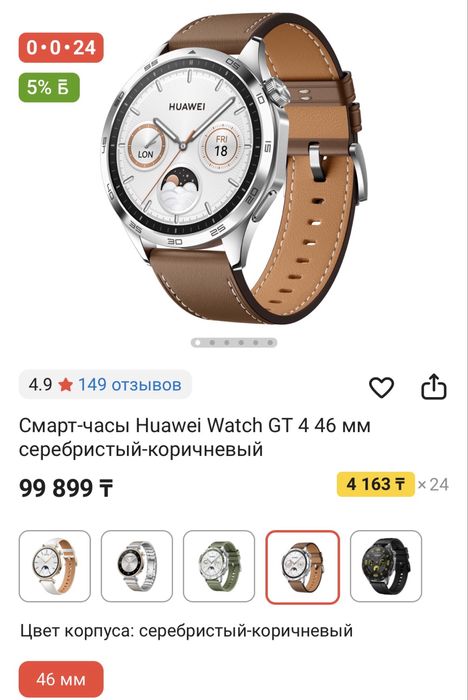Tap the 0·0·24 installment badge
468x700 pixels.
coord(61,47)
